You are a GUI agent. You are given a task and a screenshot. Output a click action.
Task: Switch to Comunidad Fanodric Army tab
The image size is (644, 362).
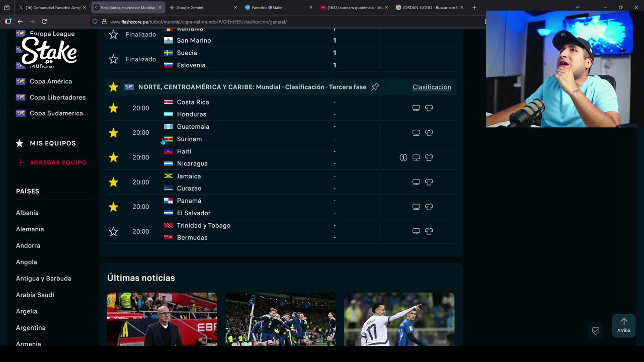51,8
